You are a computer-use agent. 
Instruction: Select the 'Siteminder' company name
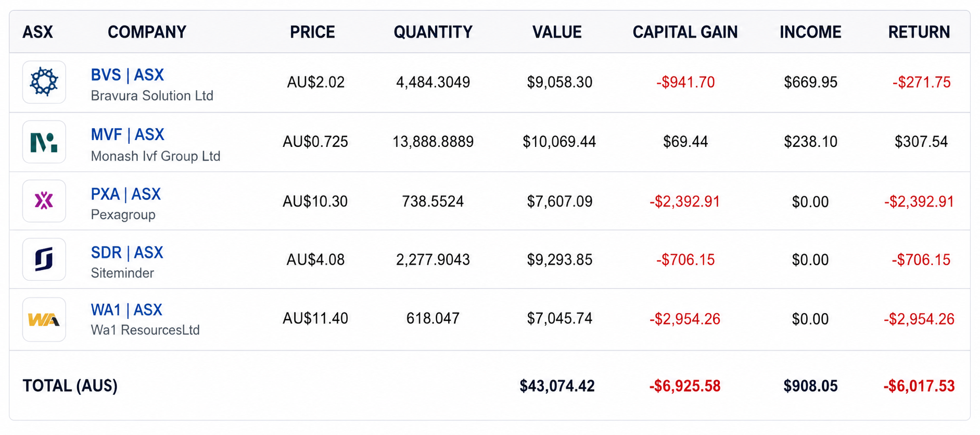point(122,273)
